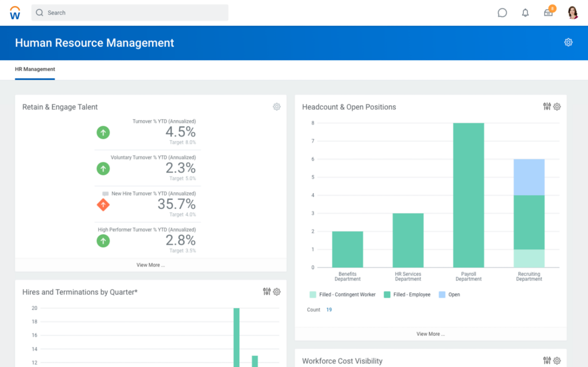Open the notifications bell icon
The width and height of the screenshot is (588, 367).
[x=525, y=13]
